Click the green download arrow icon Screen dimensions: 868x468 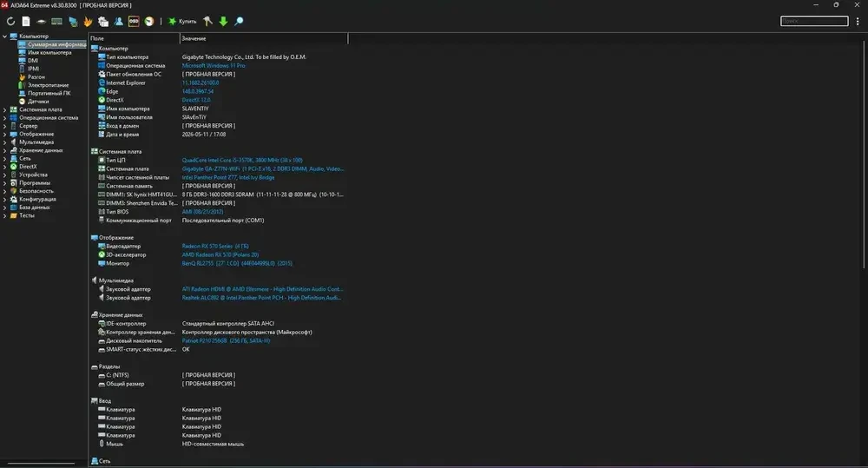[x=223, y=21]
